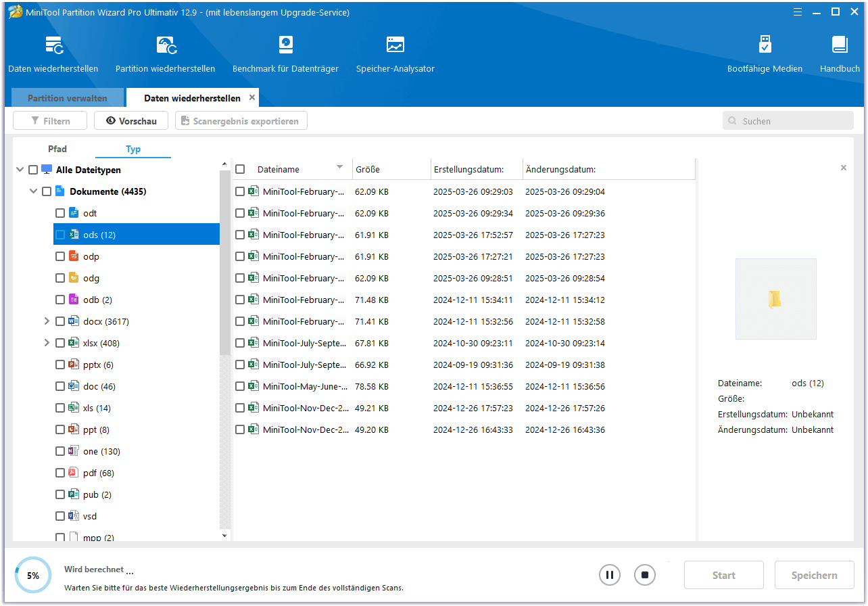Expand the xlsx (408) node

click(x=47, y=343)
